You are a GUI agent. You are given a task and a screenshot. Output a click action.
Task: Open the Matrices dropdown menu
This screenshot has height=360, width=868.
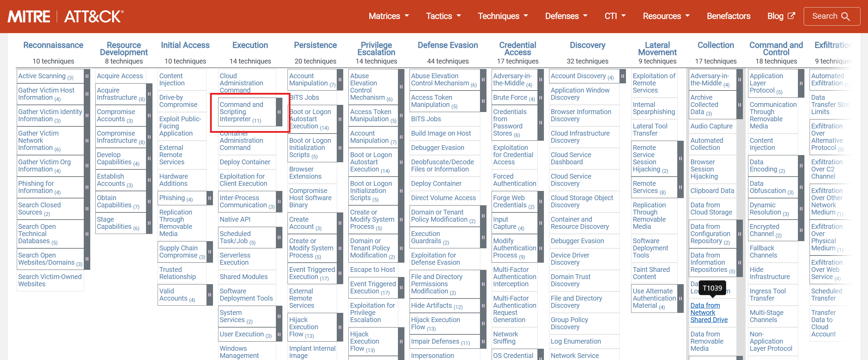(389, 16)
